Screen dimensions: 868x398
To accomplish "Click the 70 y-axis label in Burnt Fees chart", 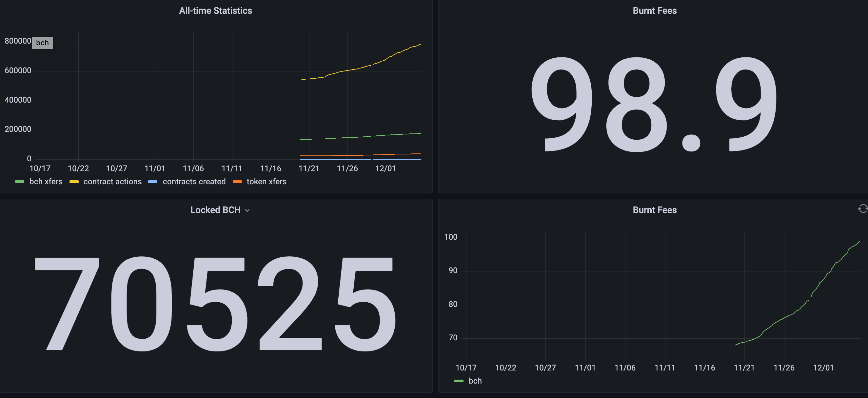I will pyautogui.click(x=453, y=338).
